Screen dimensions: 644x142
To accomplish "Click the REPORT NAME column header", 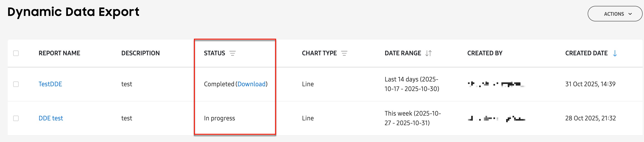I will pos(59,53).
